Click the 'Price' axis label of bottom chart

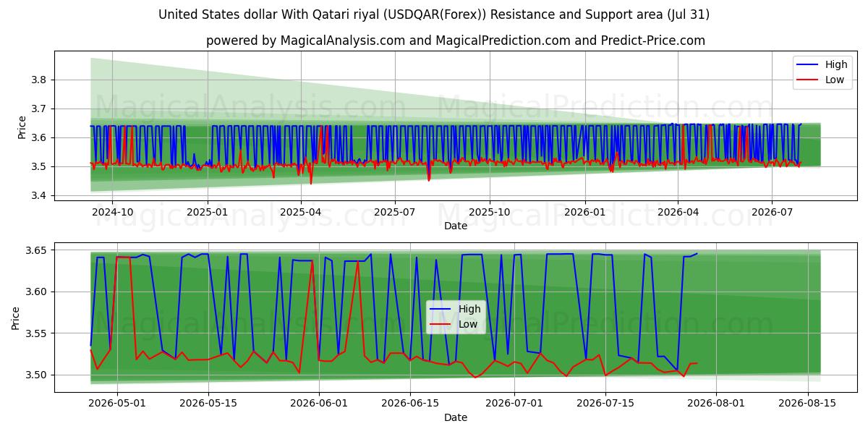(16, 318)
